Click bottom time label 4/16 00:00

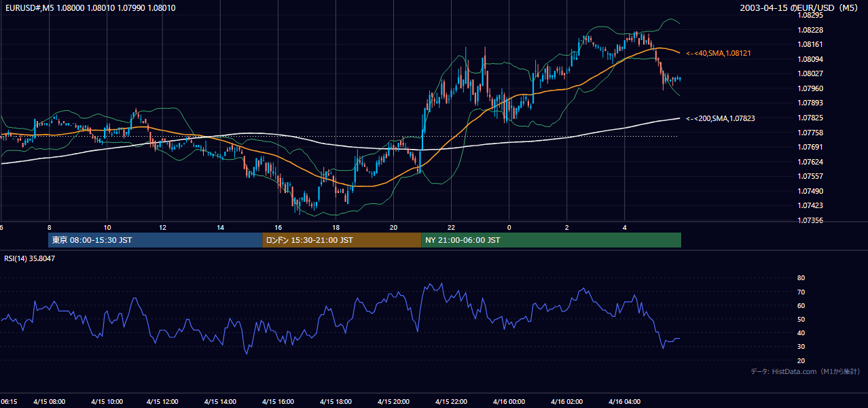[x=508, y=402]
